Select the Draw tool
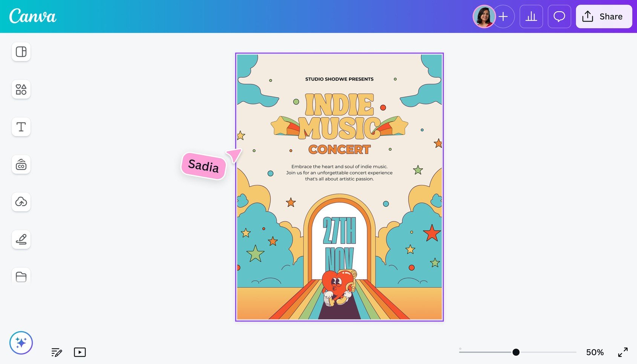The image size is (637, 364). 21,240
